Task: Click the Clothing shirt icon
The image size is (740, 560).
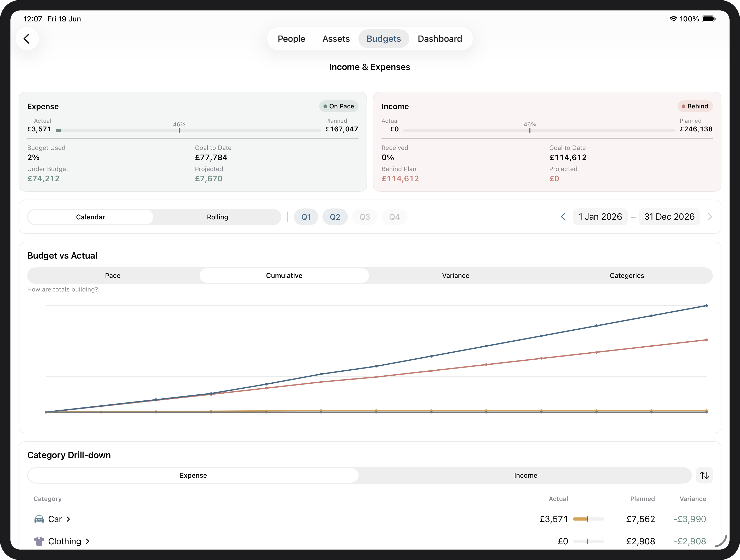Action: coord(39,541)
